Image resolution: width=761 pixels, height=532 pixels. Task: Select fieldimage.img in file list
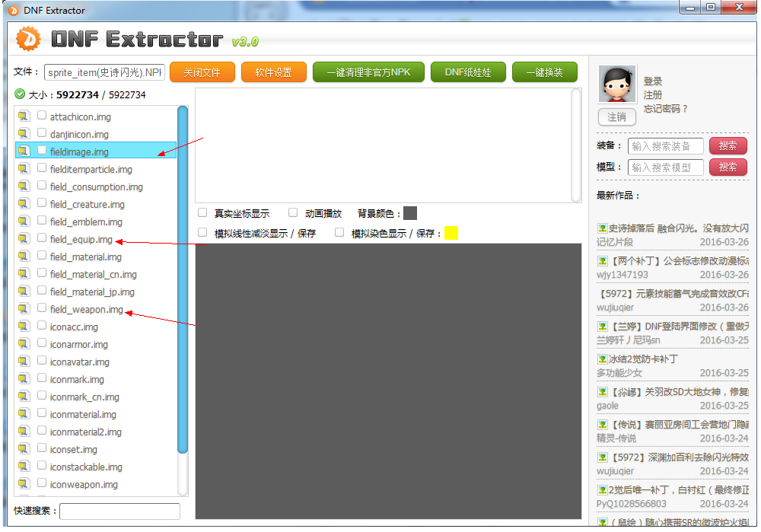79,151
